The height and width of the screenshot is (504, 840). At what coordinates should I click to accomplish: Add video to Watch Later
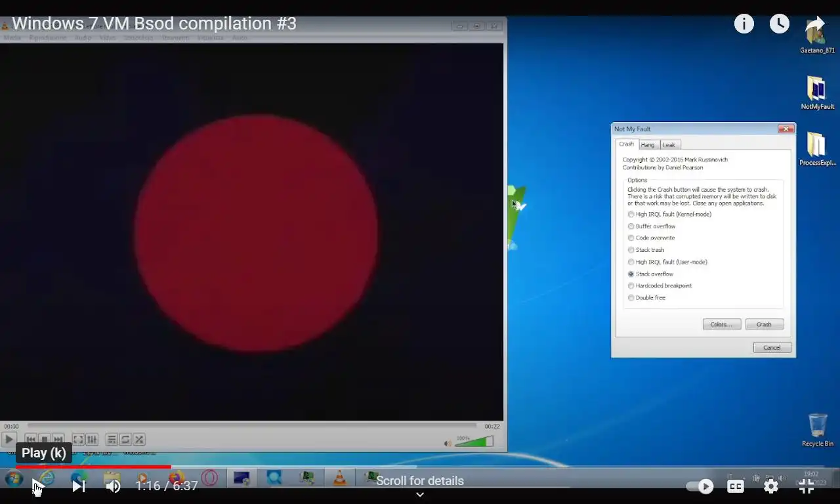point(779,24)
